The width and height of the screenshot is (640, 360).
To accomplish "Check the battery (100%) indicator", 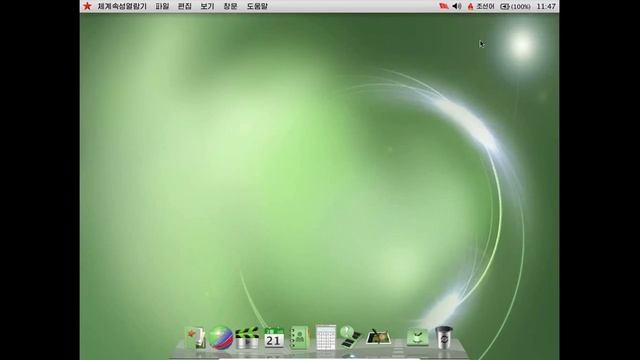I will pos(515,7).
